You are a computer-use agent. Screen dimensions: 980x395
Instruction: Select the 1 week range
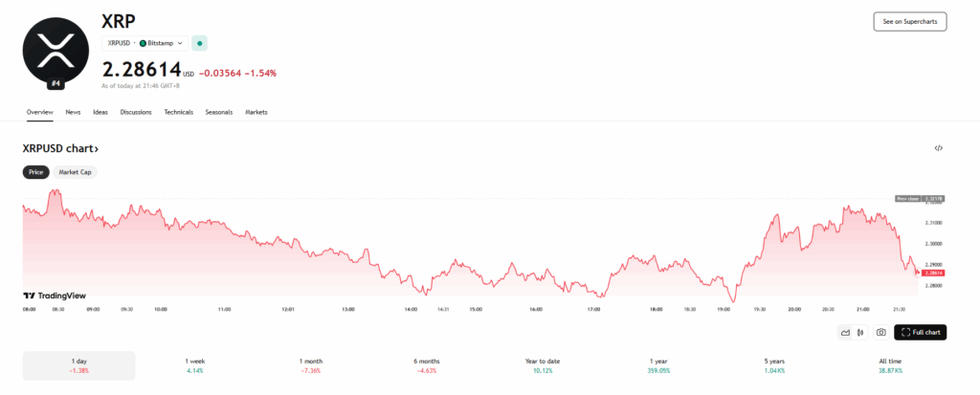(194, 365)
